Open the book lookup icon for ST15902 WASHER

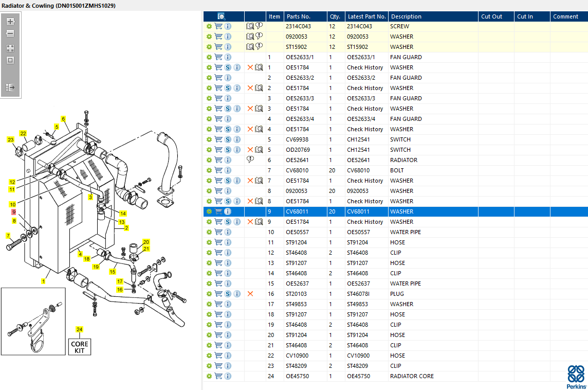click(250, 47)
